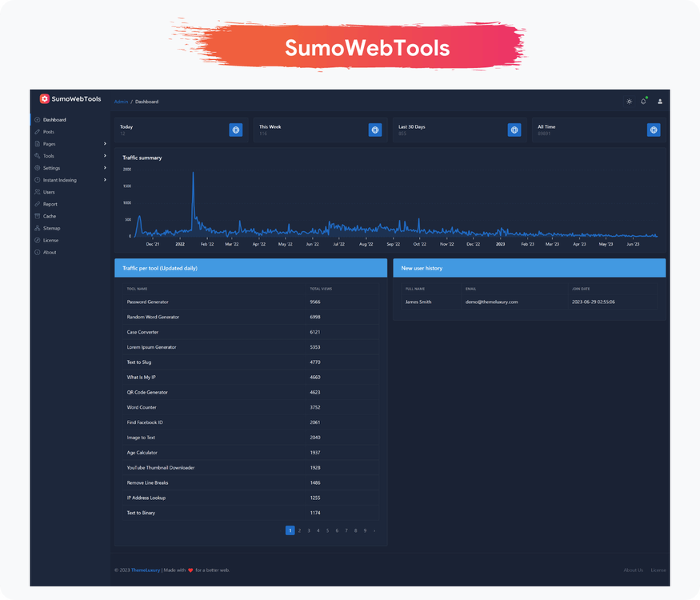Switch to the Admin breadcrumb link

click(121, 102)
